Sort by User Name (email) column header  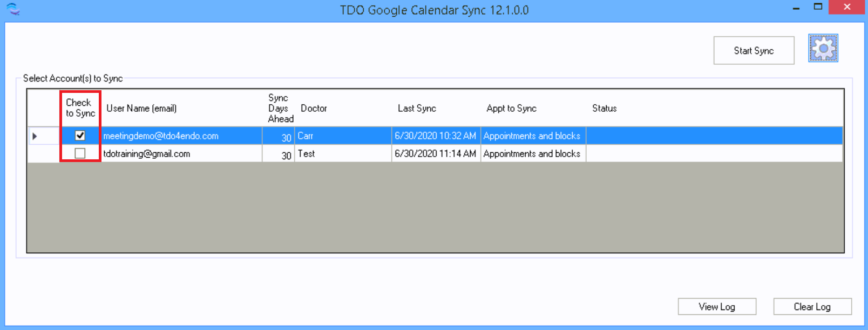(x=141, y=109)
